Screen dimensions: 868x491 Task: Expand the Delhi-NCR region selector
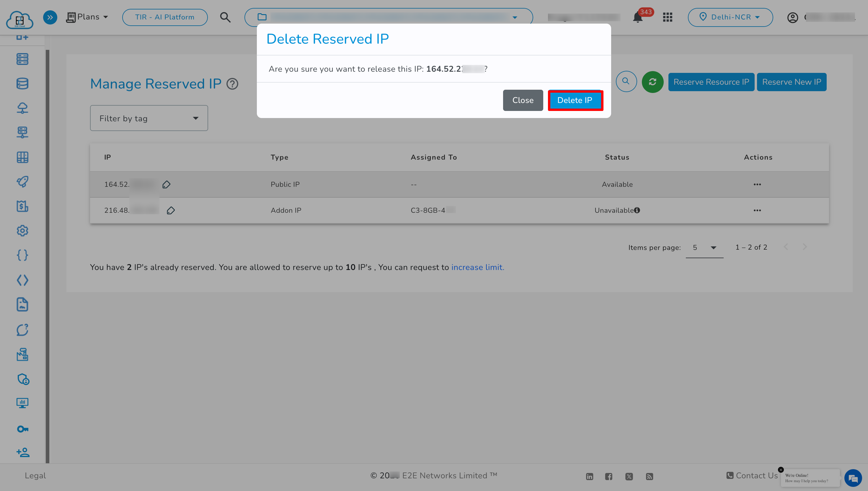[x=730, y=17]
